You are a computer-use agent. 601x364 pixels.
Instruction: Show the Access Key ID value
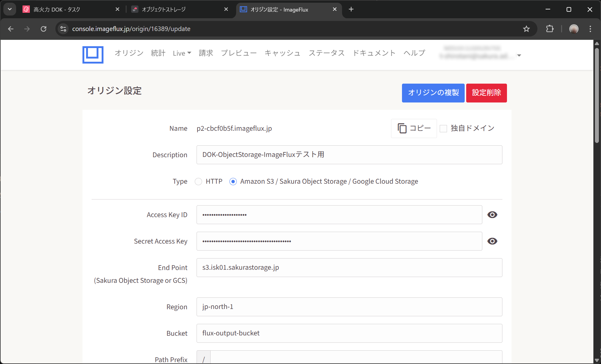pos(492,215)
